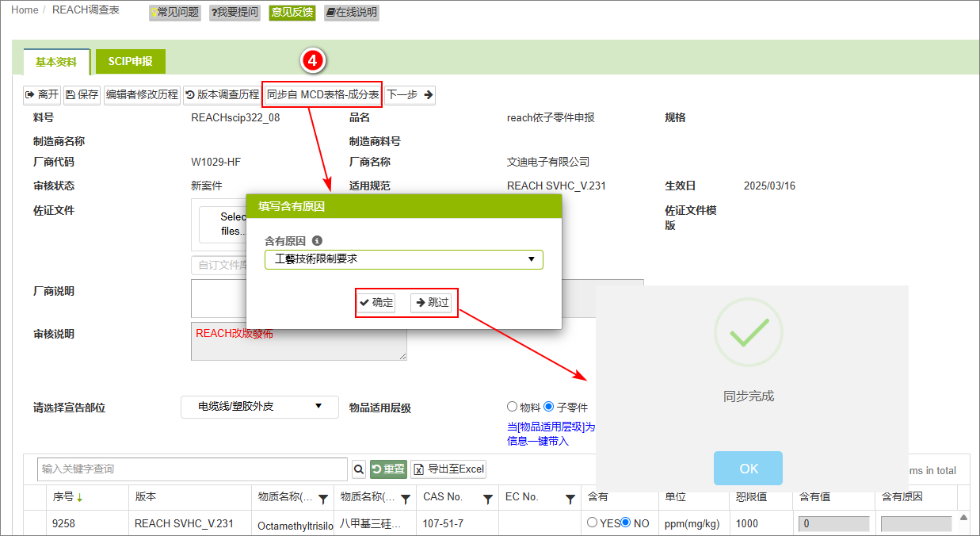
Task: Switch to the SCIP申报 tab
Action: (x=131, y=61)
